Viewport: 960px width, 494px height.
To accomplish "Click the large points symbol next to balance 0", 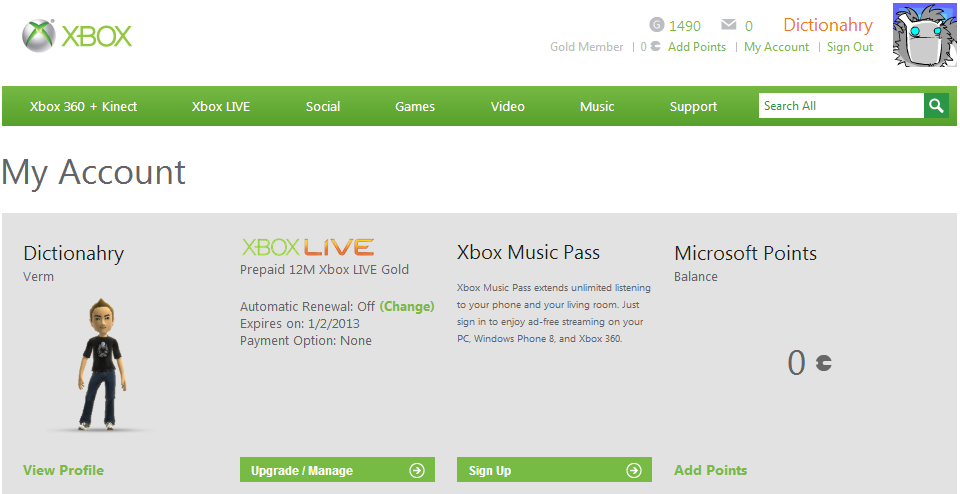I will pos(823,364).
